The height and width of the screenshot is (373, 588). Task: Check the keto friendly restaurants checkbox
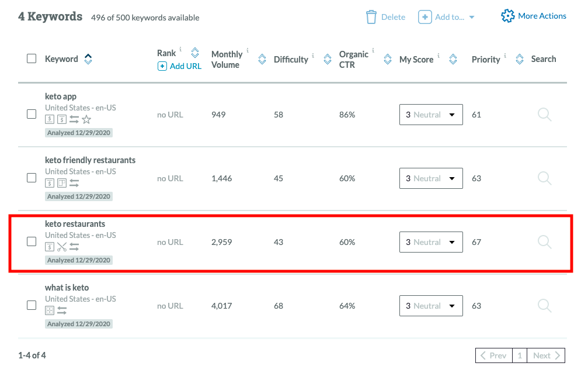(x=32, y=178)
